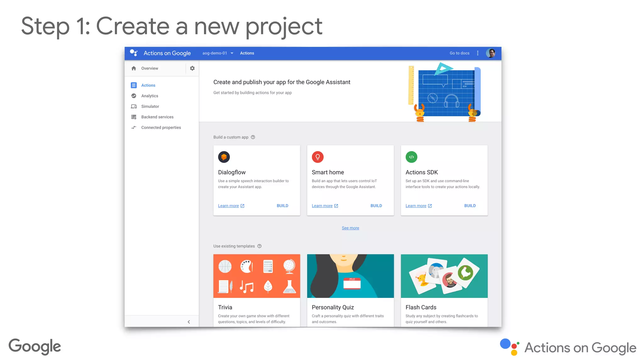Click the Simulator device icon
Screen dimensions: 644x362
134,107
